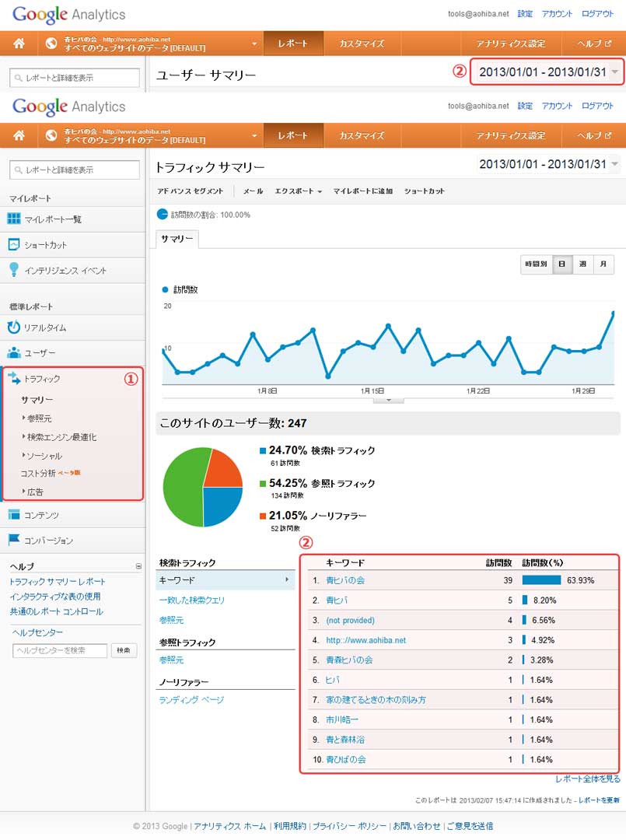Open date range picker beside ユーザー サマリー heading
Screen dimensions: 626x840
[547, 72]
